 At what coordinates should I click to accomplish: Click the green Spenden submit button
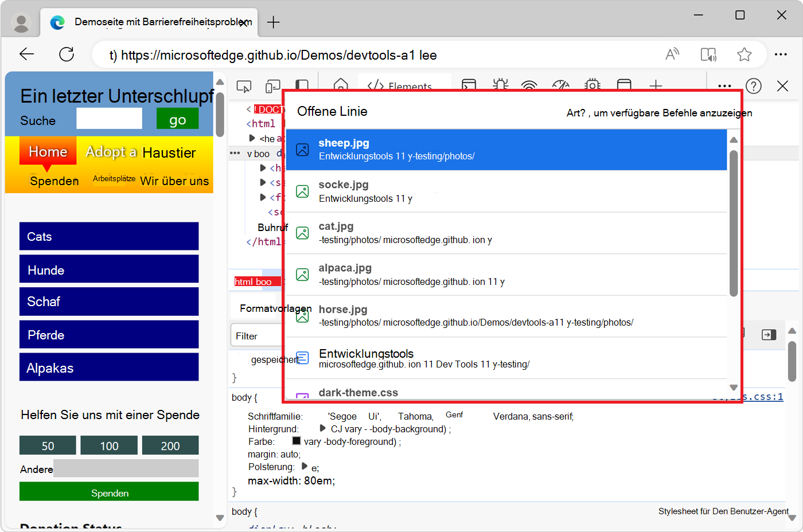[x=109, y=492]
